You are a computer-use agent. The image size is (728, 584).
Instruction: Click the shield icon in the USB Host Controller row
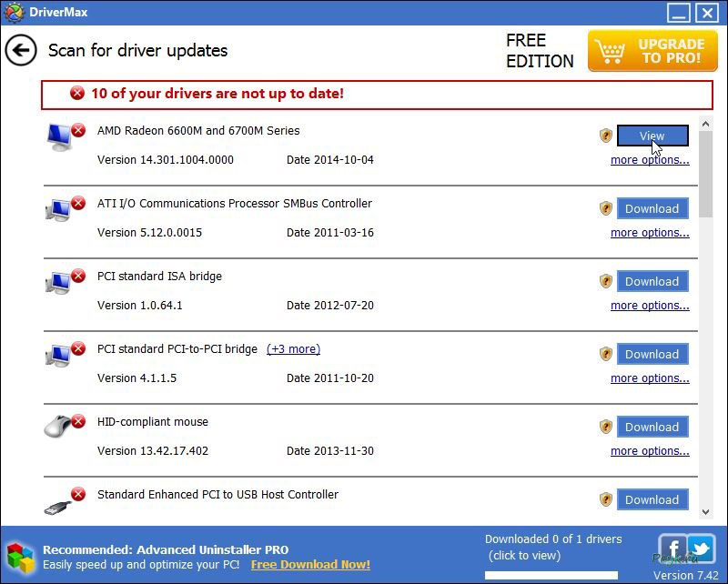(x=606, y=499)
